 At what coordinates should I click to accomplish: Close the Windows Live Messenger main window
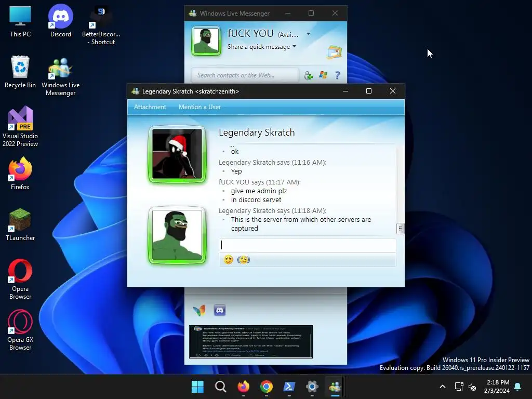pos(335,13)
